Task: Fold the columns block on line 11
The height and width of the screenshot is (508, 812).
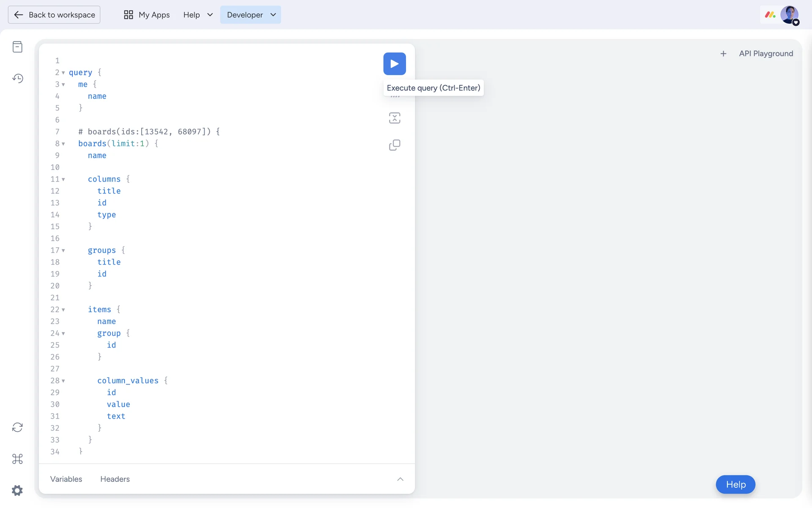Action: (x=63, y=179)
